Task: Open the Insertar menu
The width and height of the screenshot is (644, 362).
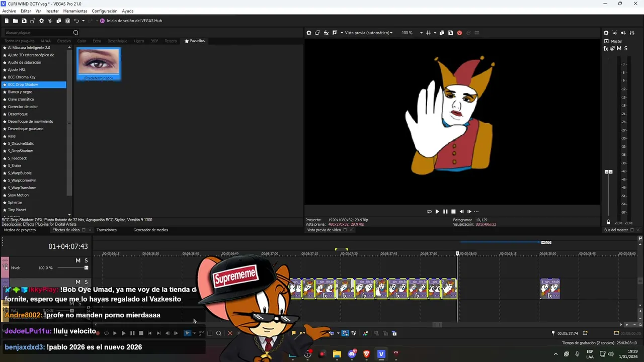Action: 52,11
